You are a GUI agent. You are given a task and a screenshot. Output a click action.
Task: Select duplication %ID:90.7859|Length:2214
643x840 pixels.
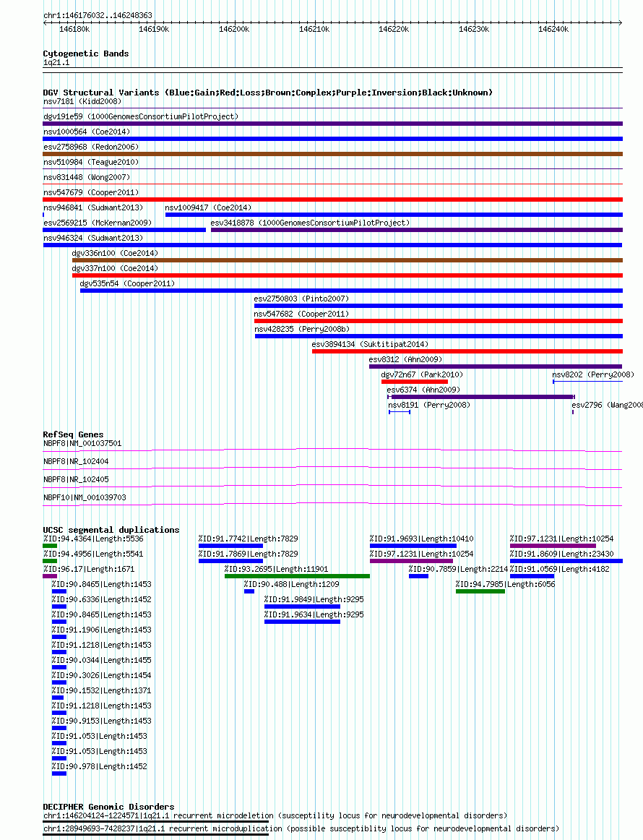pos(458,569)
